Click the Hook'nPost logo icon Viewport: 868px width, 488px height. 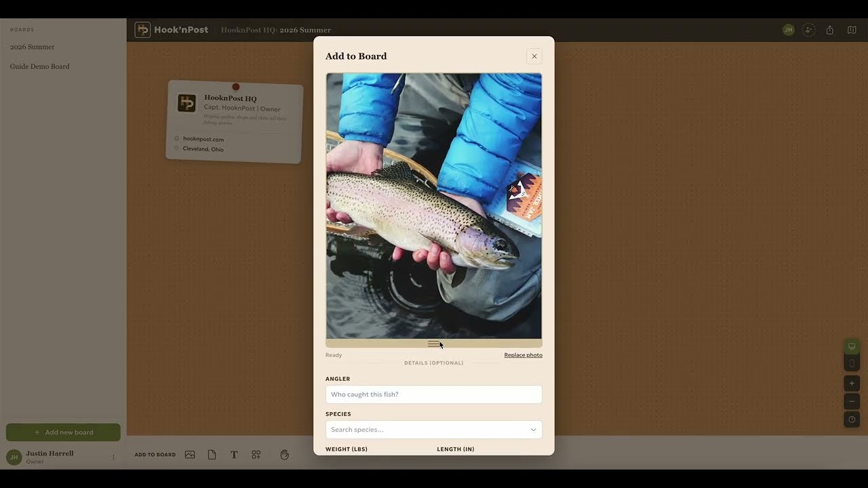click(142, 30)
